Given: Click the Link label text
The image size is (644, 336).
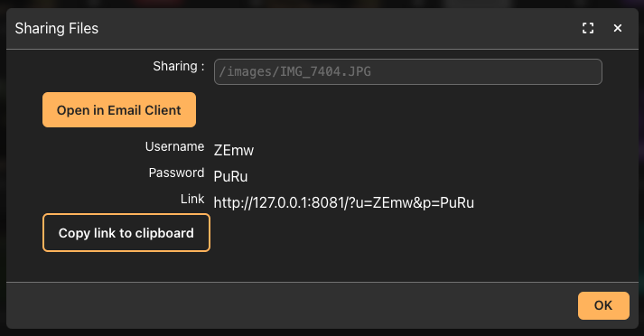Looking at the screenshot, I should click(192, 200).
